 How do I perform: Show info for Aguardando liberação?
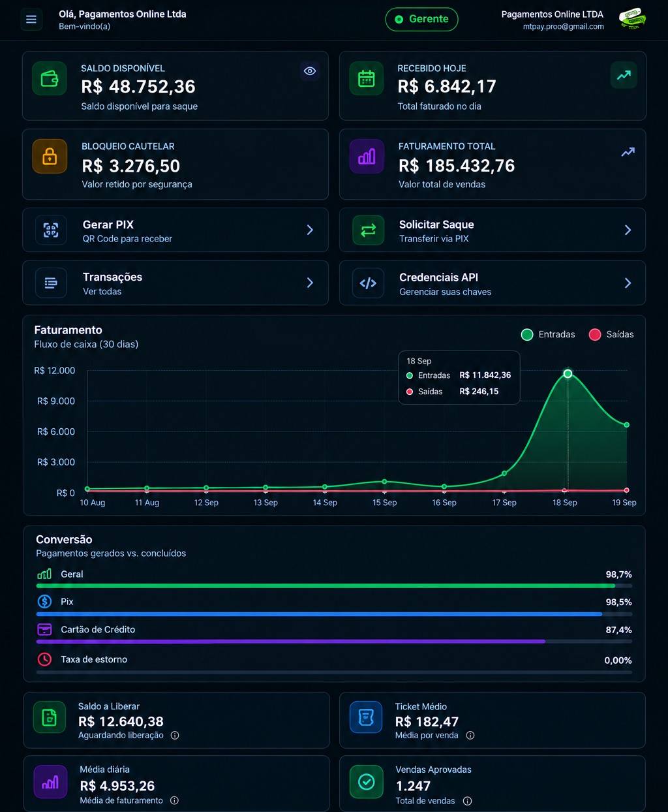pos(175,735)
